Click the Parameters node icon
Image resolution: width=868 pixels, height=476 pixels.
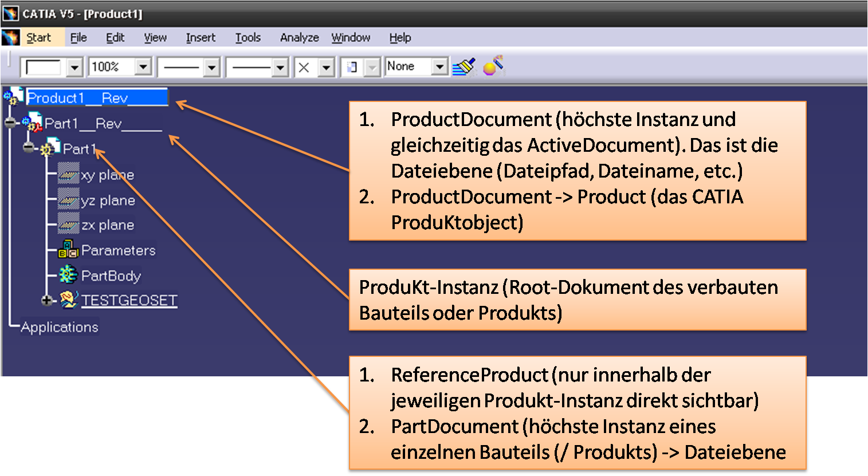68,249
